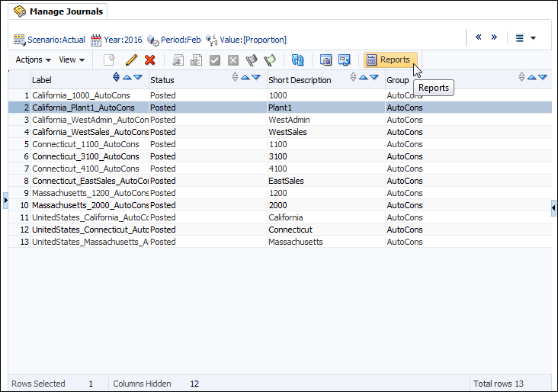Sort Short Description column ascending
Screen dimensions: 558x392
coord(364,77)
